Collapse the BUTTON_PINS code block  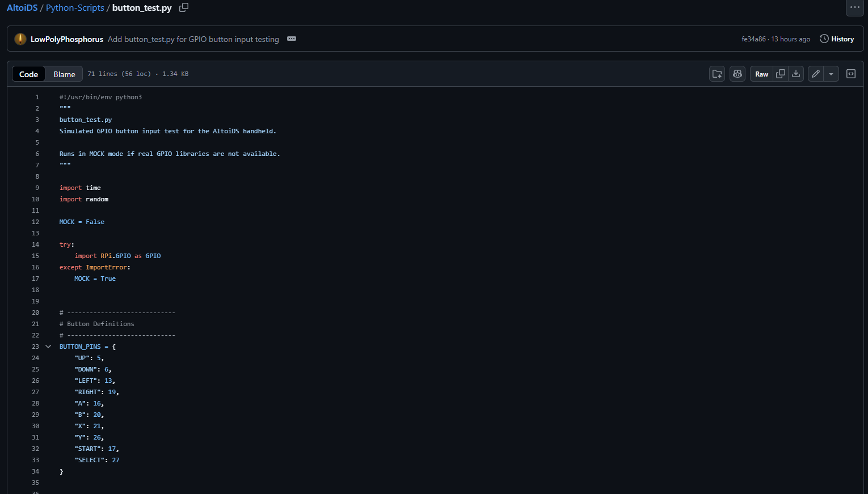48,347
